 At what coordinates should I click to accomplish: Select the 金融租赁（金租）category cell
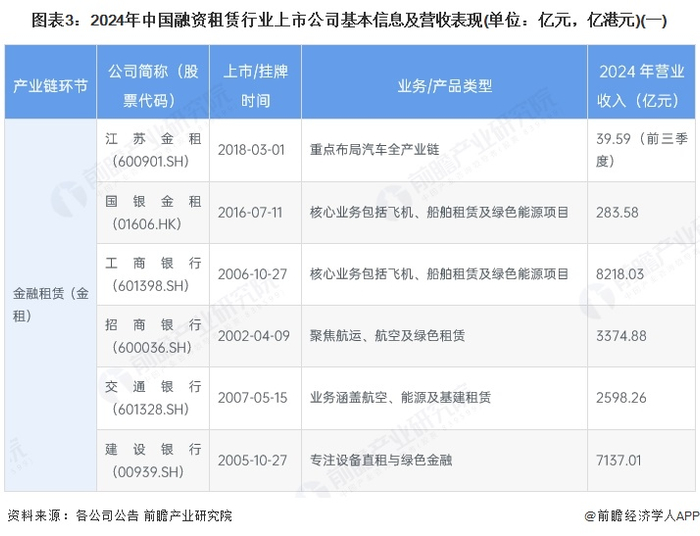point(50,305)
